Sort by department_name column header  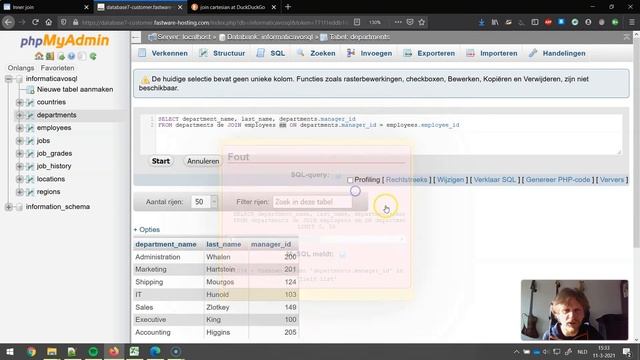(166, 244)
